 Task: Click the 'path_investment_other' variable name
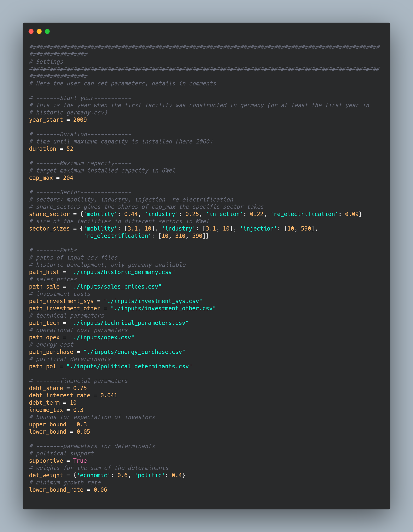click(x=65, y=308)
